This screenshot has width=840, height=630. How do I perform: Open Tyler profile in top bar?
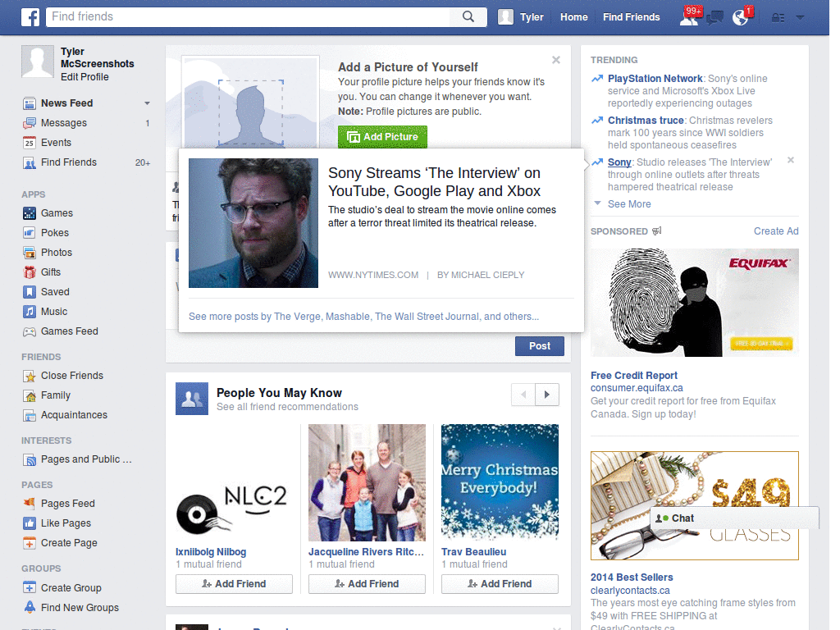coord(520,17)
